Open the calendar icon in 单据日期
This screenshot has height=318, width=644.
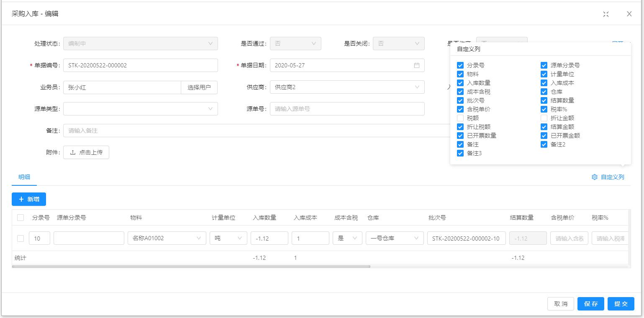(x=416, y=65)
